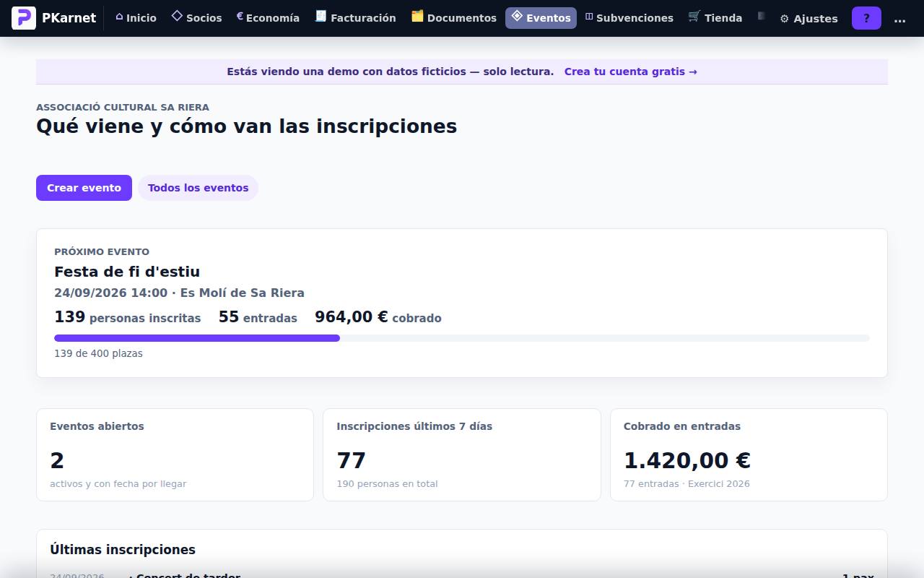Navigate to Economía
This screenshot has width=924, height=578.
268,18
